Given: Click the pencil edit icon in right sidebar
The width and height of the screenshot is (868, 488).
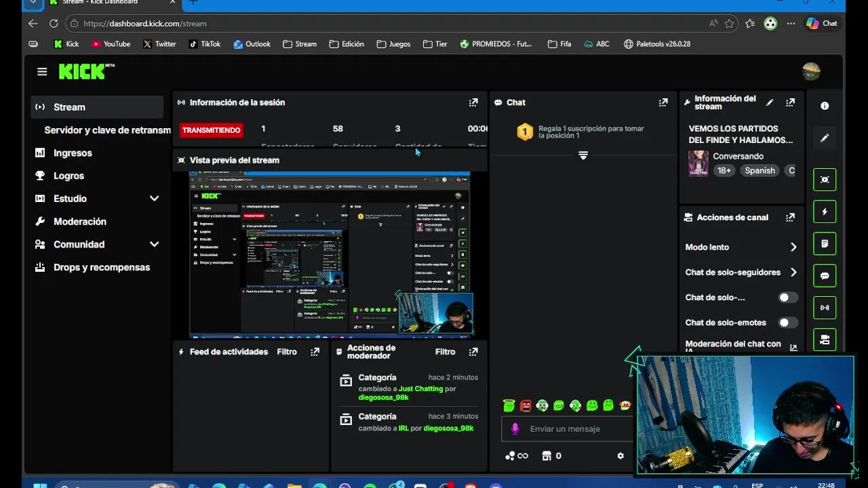Looking at the screenshot, I should [x=825, y=138].
